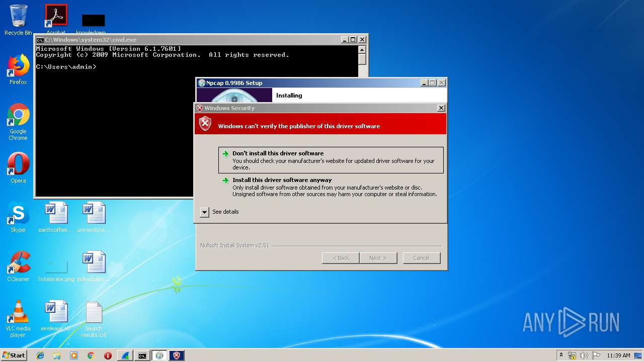Launch Chrome from the taskbar
The image size is (644, 362).
click(x=91, y=355)
